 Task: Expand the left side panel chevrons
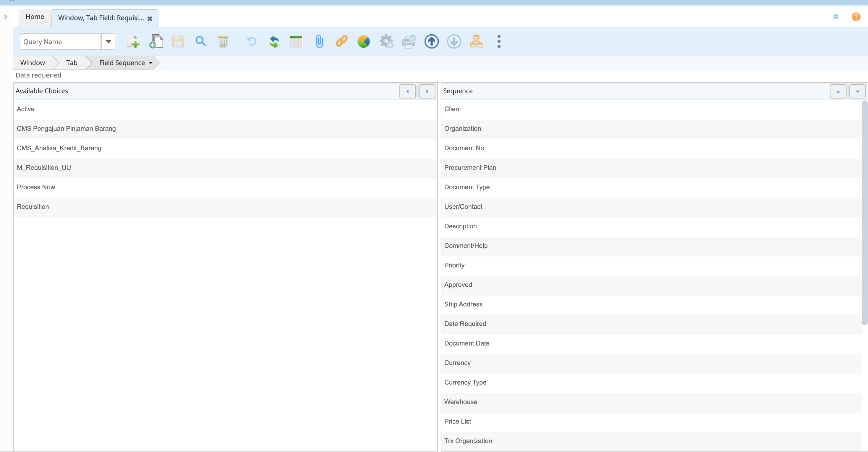coord(5,17)
